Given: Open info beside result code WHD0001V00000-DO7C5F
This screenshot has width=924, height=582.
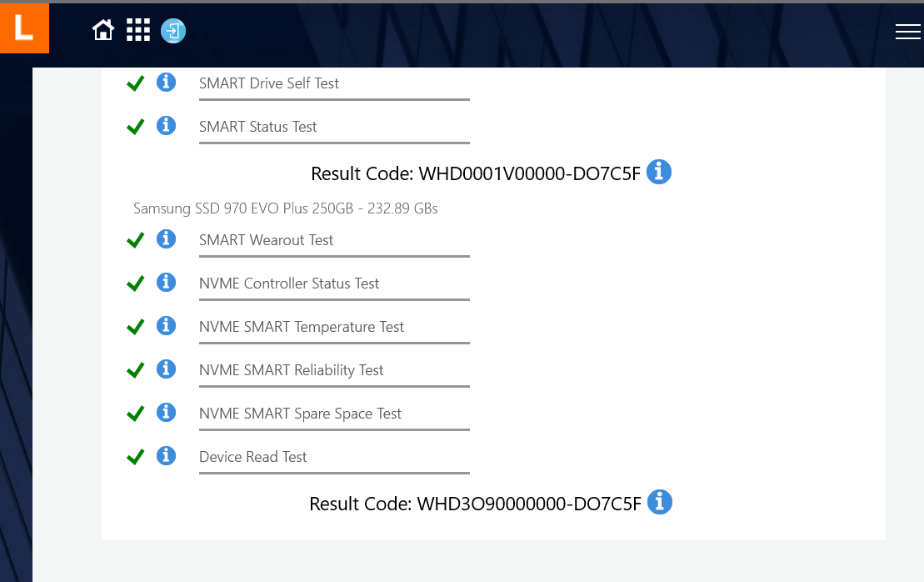Looking at the screenshot, I should (658, 172).
